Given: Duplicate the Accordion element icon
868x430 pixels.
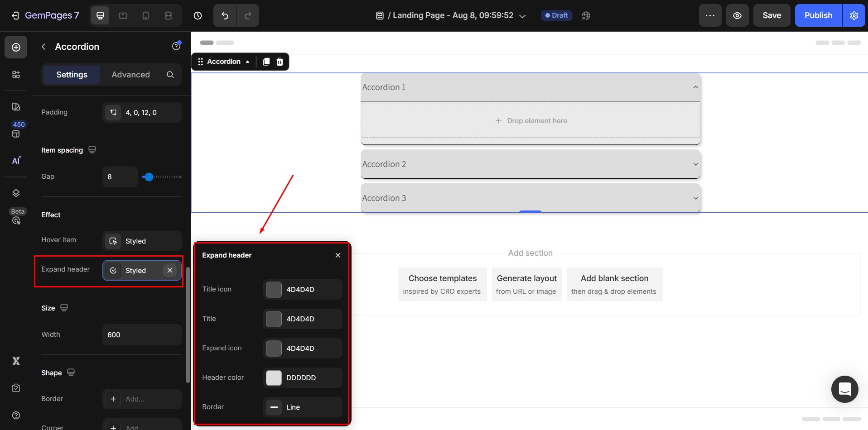Looking at the screenshot, I should click(x=266, y=62).
